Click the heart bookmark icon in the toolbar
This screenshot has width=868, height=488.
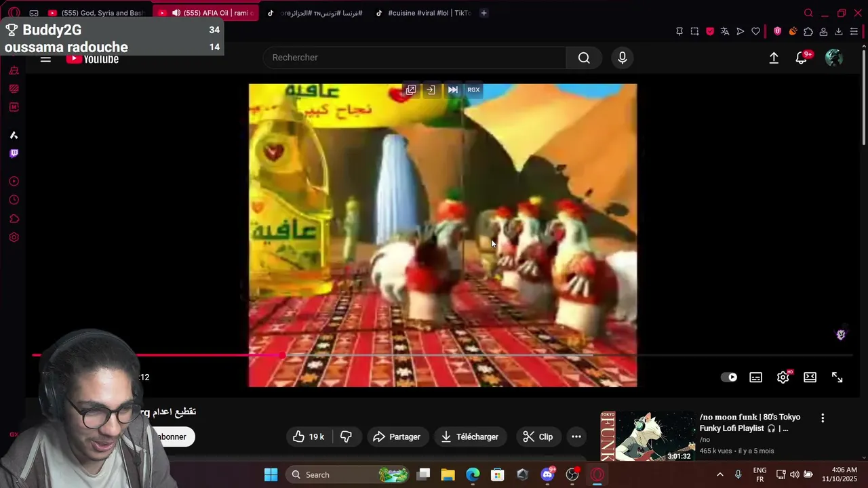pyautogui.click(x=755, y=31)
